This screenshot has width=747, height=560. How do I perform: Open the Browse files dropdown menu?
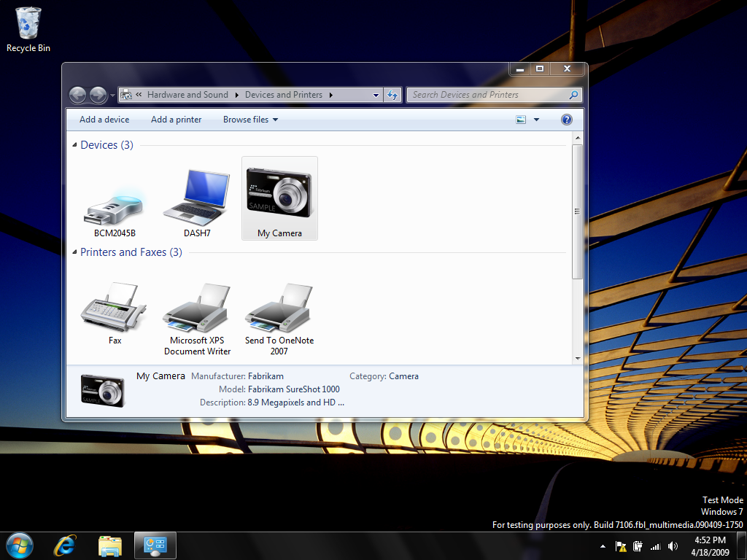[x=250, y=120]
